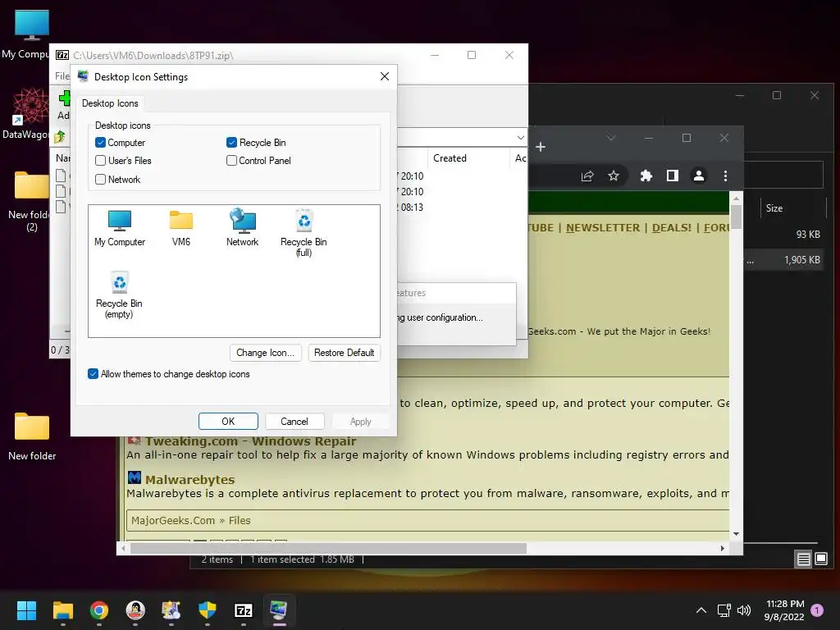Viewport: 840px width, 630px height.
Task: Select the New folder desktop icon
Action: tap(32, 436)
